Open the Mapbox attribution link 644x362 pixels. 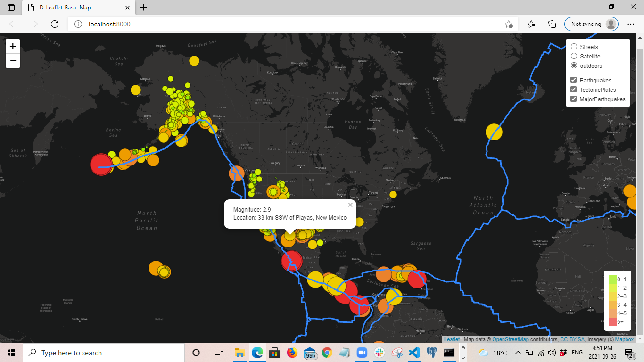tap(624, 339)
